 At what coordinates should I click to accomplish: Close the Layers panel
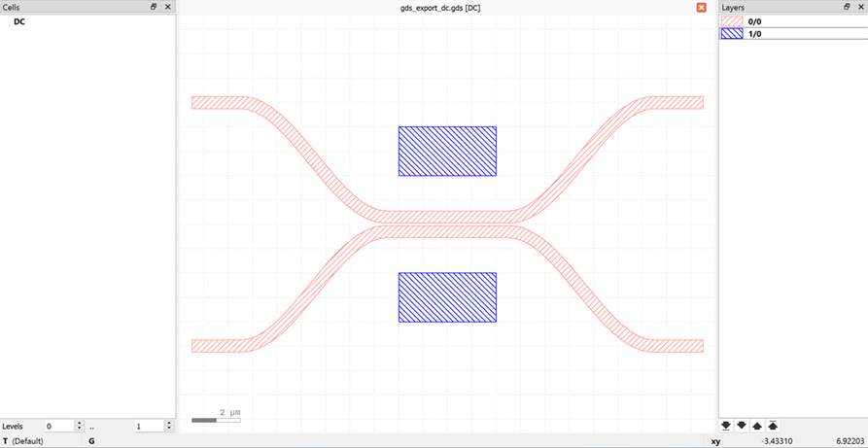[859, 7]
